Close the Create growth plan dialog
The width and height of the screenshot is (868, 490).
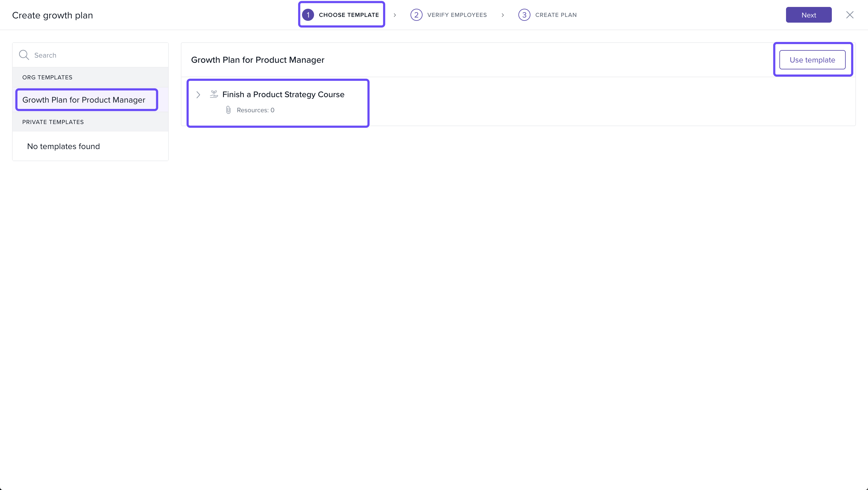(x=850, y=15)
